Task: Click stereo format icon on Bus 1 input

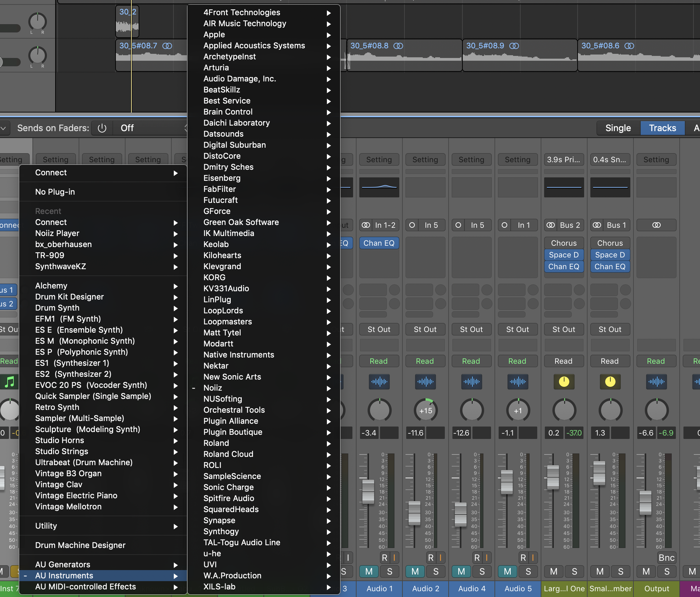Action: point(597,225)
